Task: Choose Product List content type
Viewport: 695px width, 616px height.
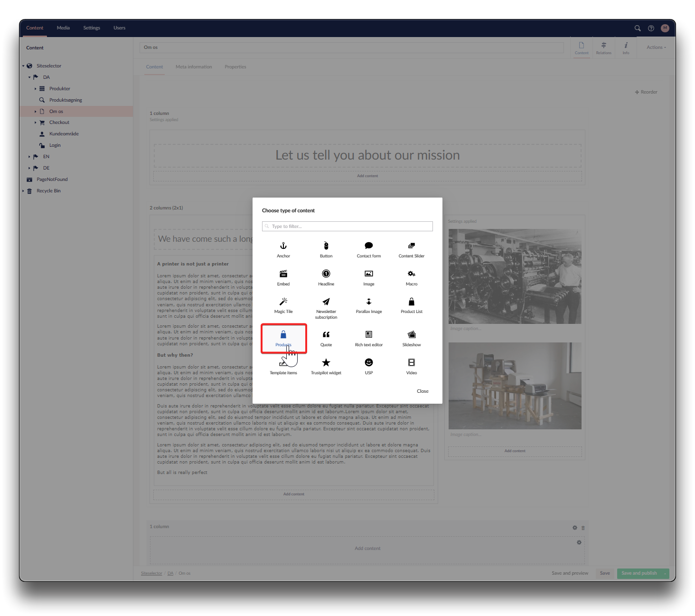Action: coord(412,306)
